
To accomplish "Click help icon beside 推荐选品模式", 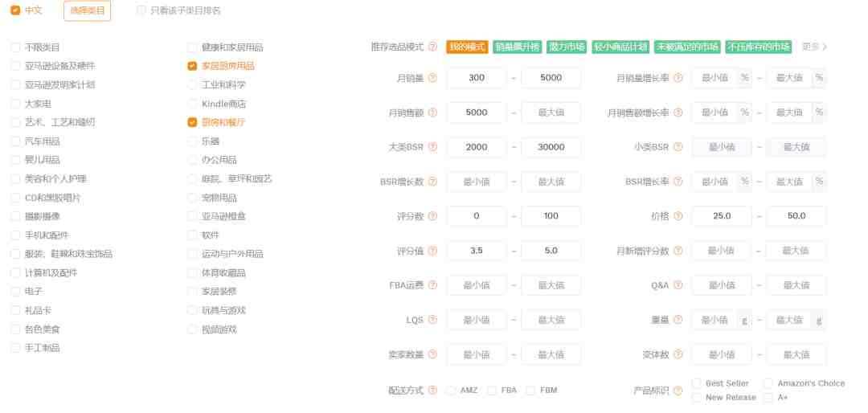I will [x=433, y=47].
